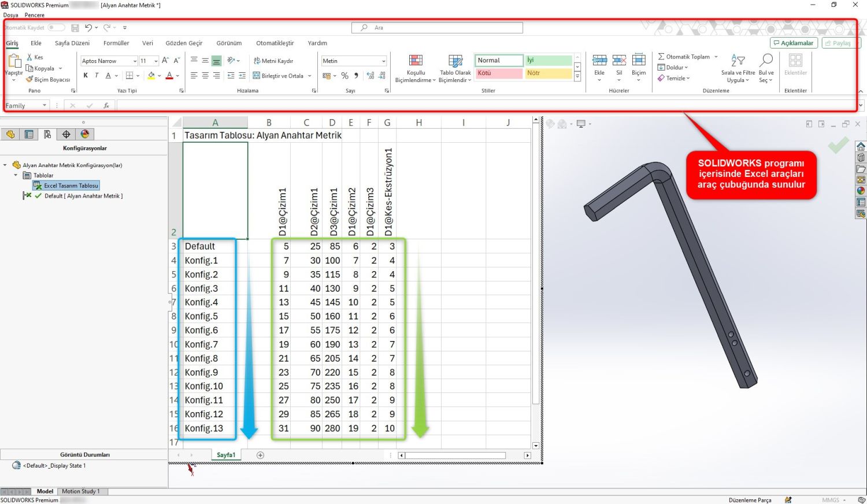867x504 pixels.
Task: Click the percent style icon
Action: (x=344, y=76)
